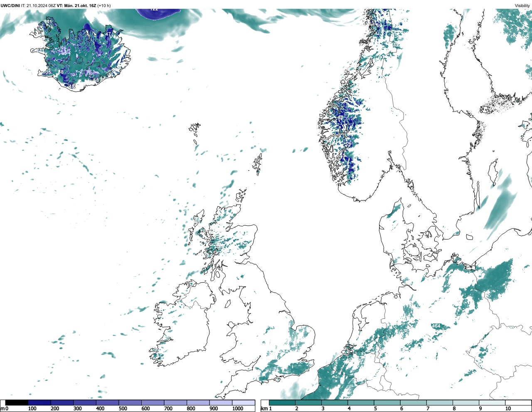This screenshot has width=532, height=412.
Task: Select the 800–900 m lavender swatch
Action: tap(198, 402)
